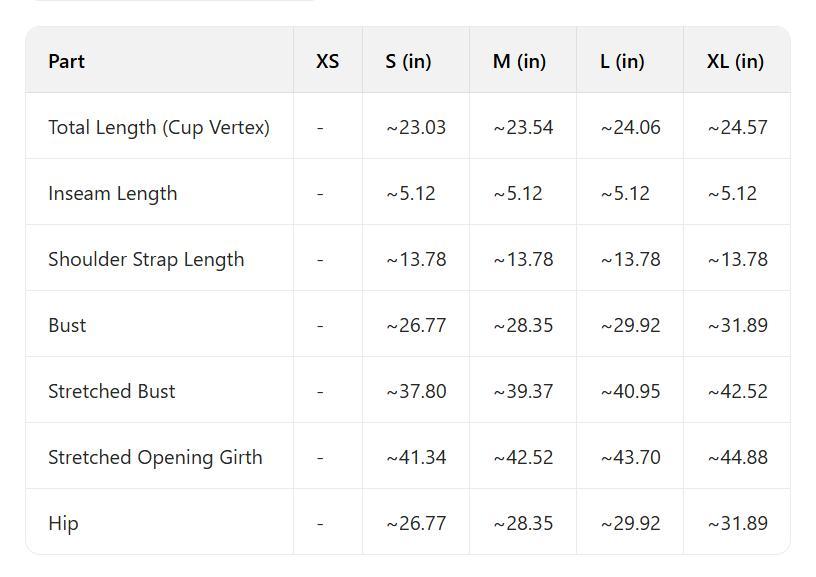Screen dimensions: 816x577
Task: Click the ~43.70 cell in the L column
Action: pos(630,457)
